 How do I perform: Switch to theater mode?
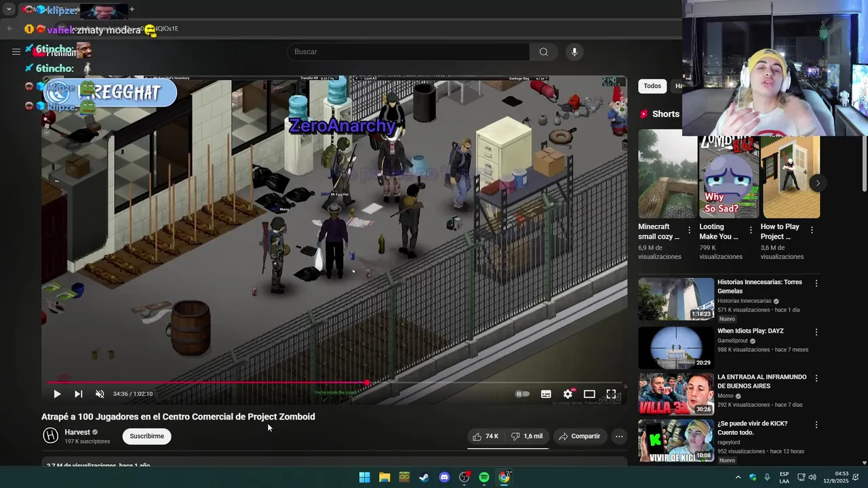click(x=589, y=394)
